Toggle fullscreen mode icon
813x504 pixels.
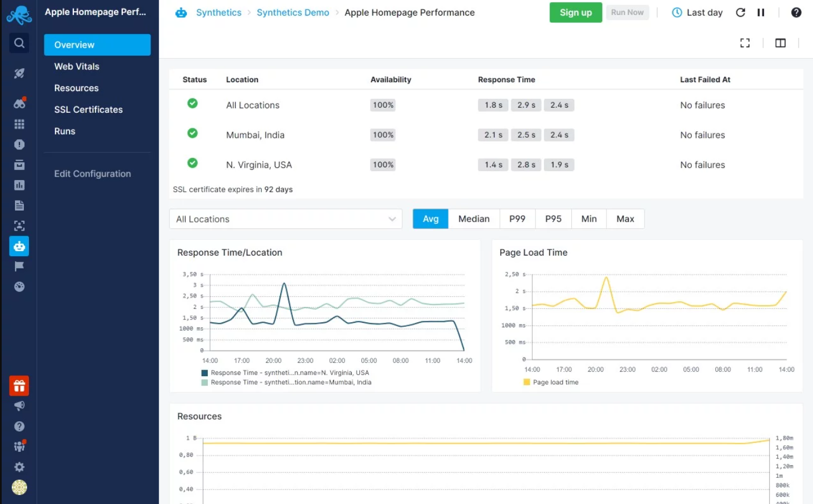[x=745, y=43]
